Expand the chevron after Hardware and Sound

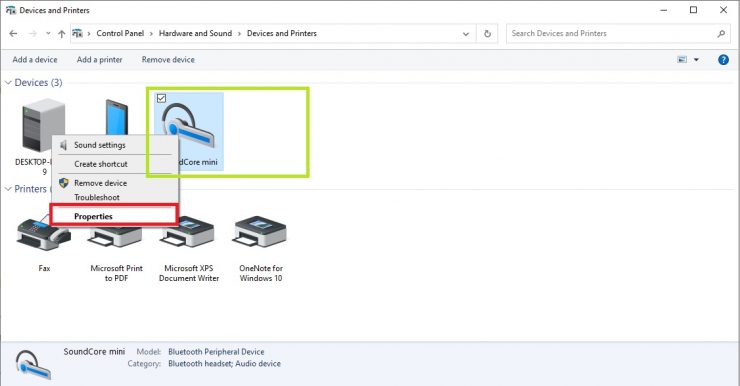(239, 34)
